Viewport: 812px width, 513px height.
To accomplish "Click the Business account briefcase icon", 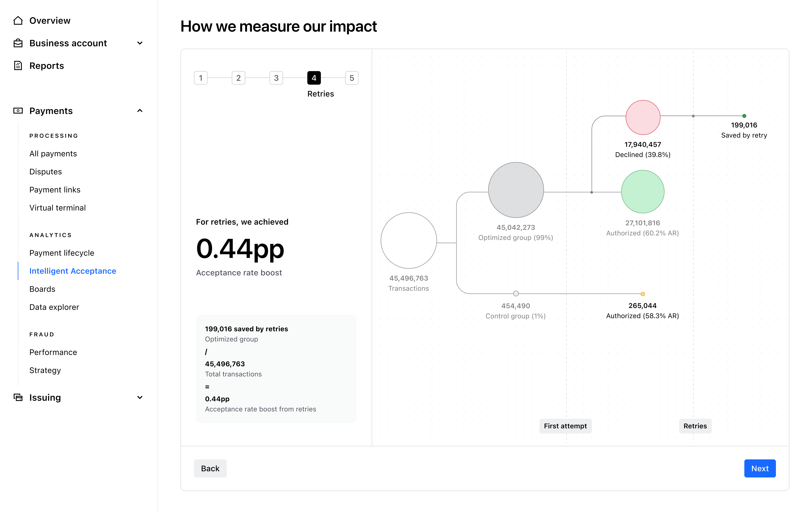I will (18, 43).
